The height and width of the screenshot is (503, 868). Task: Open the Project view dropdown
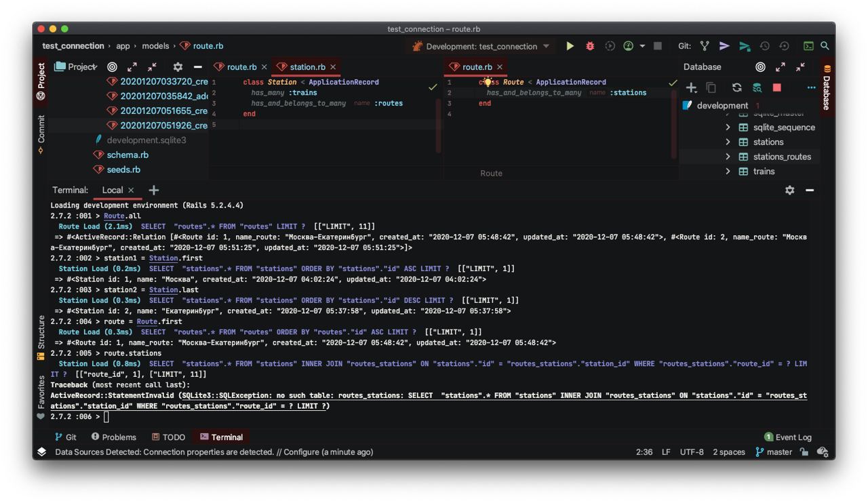pos(76,67)
